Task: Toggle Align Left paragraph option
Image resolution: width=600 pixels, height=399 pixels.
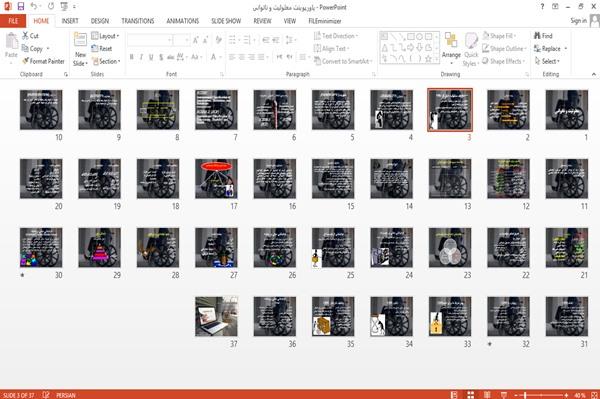Action: pyautogui.click(x=232, y=57)
